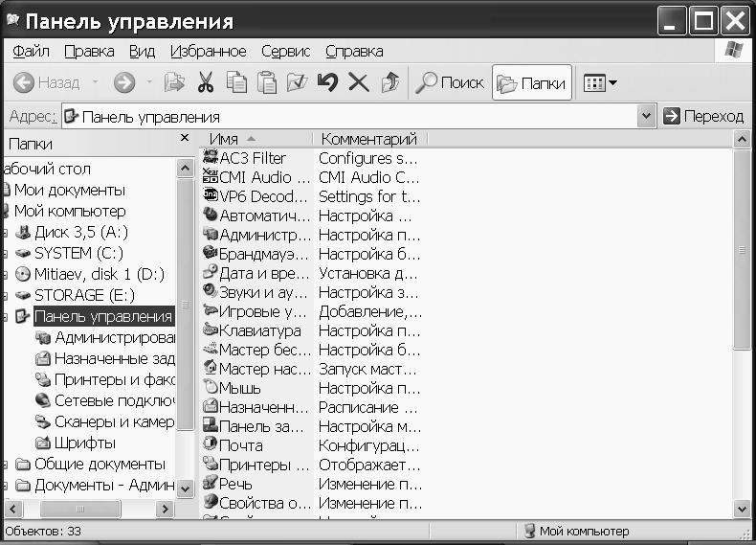The height and width of the screenshot is (545, 756).
Task: Select Шрифты in the folder tree
Action: point(85,443)
